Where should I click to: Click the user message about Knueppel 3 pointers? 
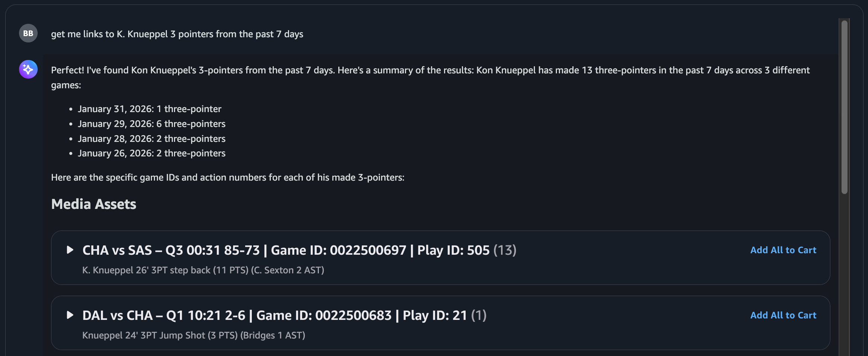[177, 34]
